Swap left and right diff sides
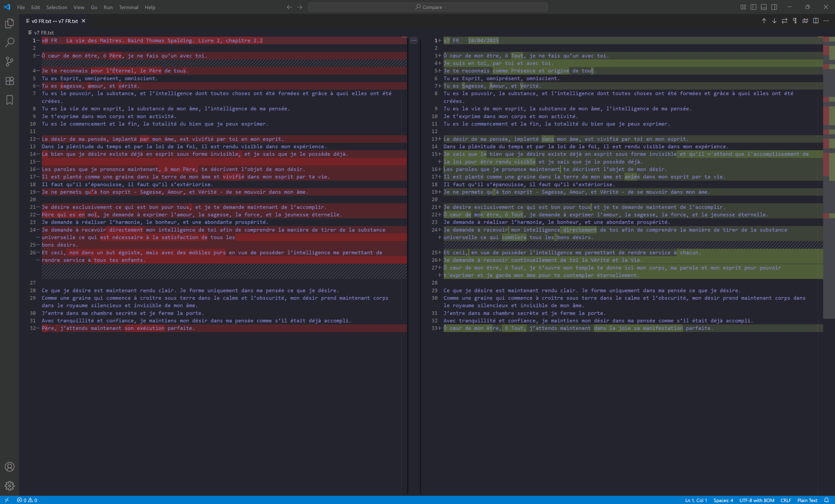Screen dimensions: 835x504 tap(784, 21)
